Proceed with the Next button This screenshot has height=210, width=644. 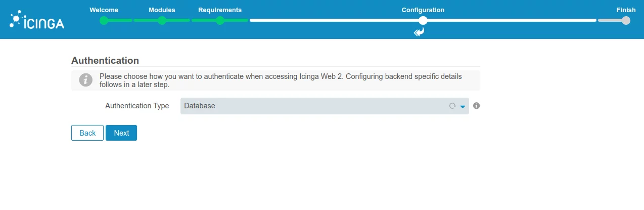click(x=121, y=133)
